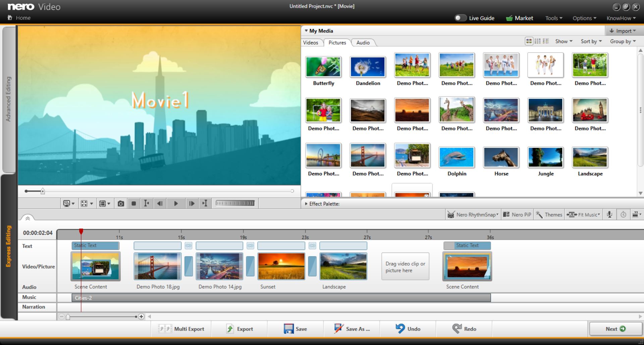Select details list view

[546, 41]
